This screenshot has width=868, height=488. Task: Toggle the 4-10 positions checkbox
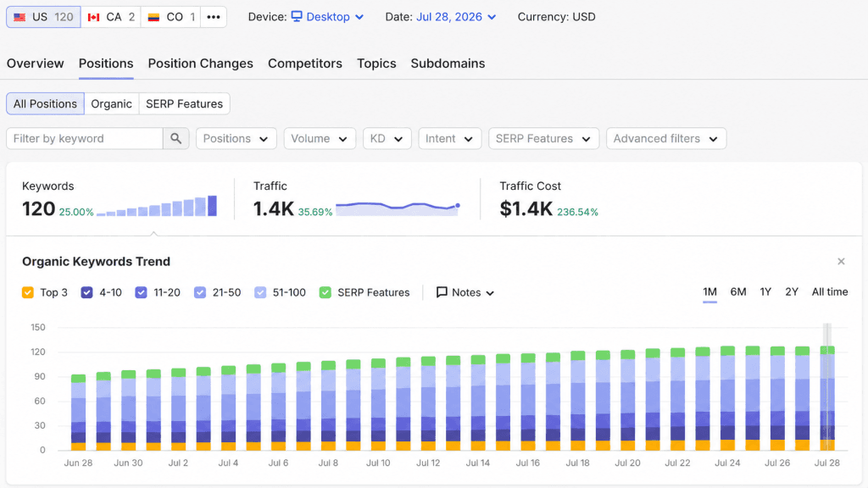click(87, 292)
